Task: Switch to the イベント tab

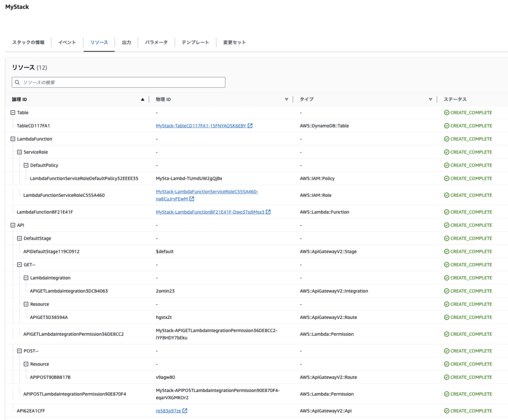Action: pos(66,42)
